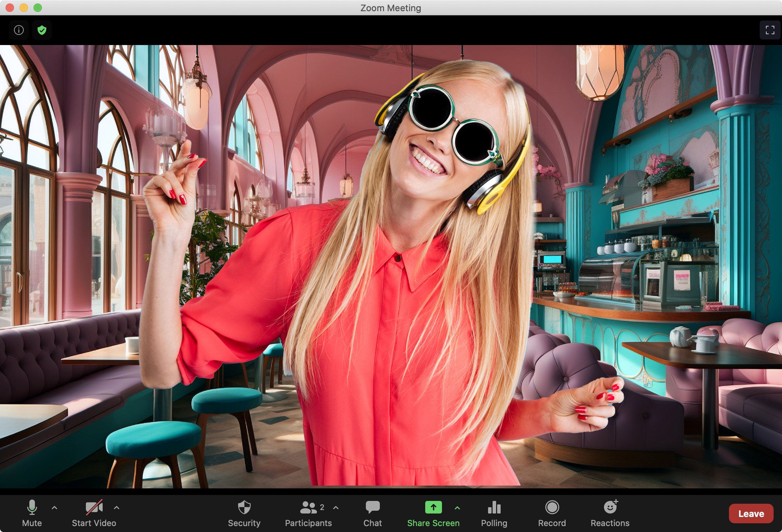This screenshot has width=782, height=532.
Task: Expand the Participants options chevron
Action: pos(336,508)
